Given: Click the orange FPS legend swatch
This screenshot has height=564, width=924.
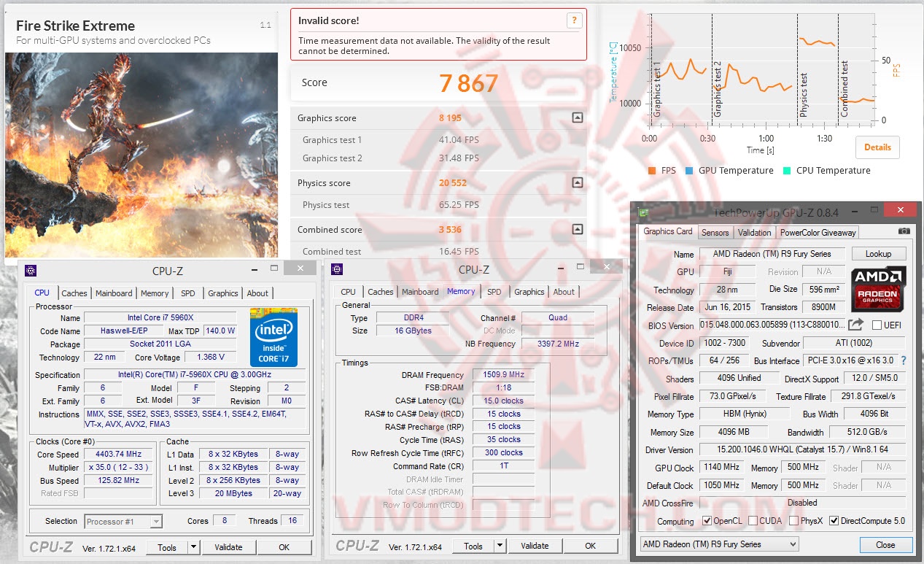Looking at the screenshot, I should tap(651, 171).
